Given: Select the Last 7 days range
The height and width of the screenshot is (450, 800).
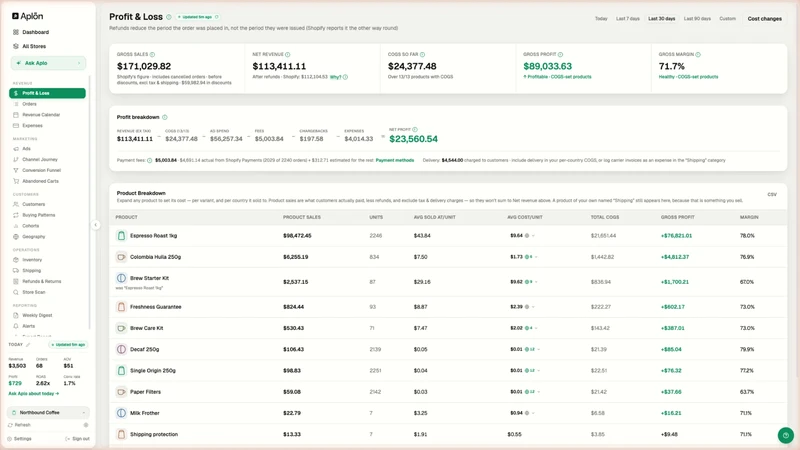Looking at the screenshot, I should click(628, 19).
